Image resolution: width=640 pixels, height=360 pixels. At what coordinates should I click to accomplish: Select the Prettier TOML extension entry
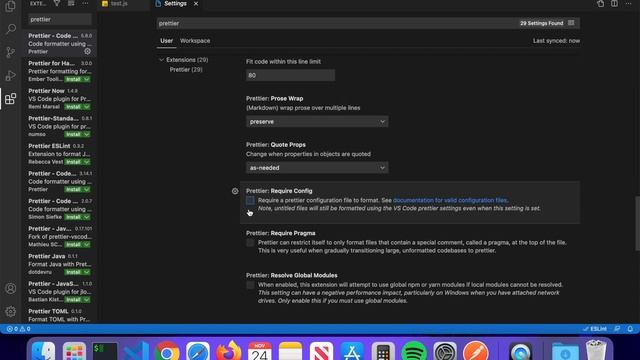[60, 315]
